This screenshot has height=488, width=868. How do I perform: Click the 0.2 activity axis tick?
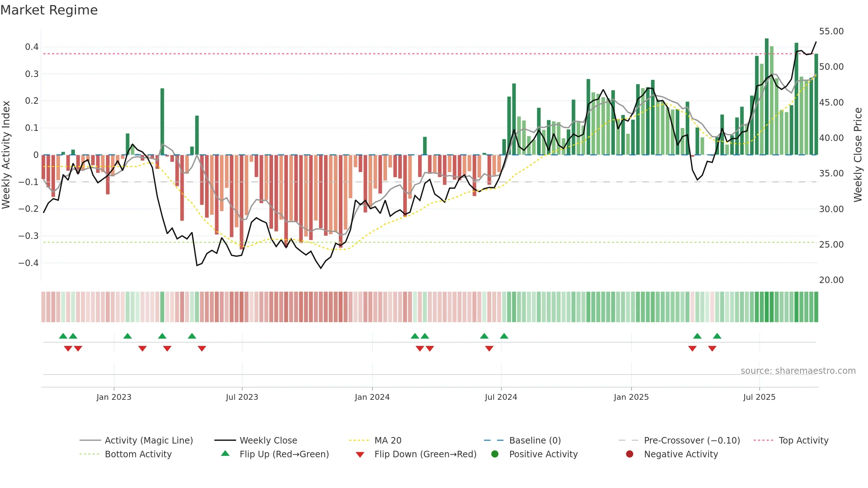pos(32,101)
